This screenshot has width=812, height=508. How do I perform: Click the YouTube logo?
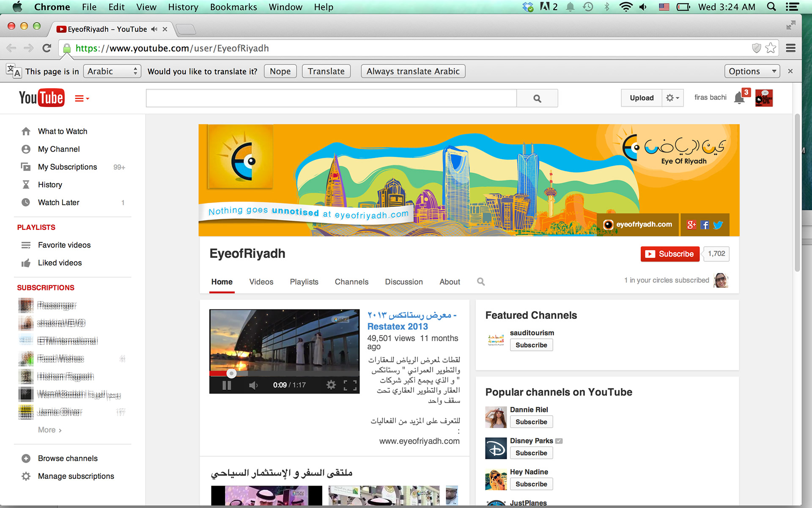coord(41,98)
